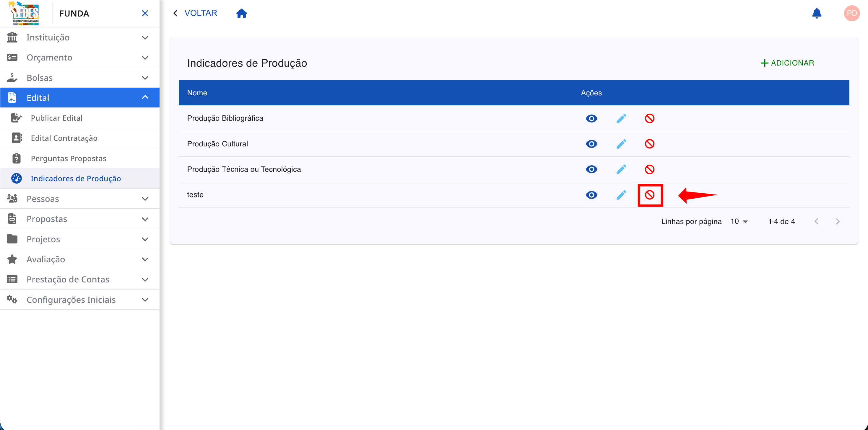Click the Configurações Iniciais gears icon
Image resolution: width=868 pixels, height=430 pixels.
[12, 299]
